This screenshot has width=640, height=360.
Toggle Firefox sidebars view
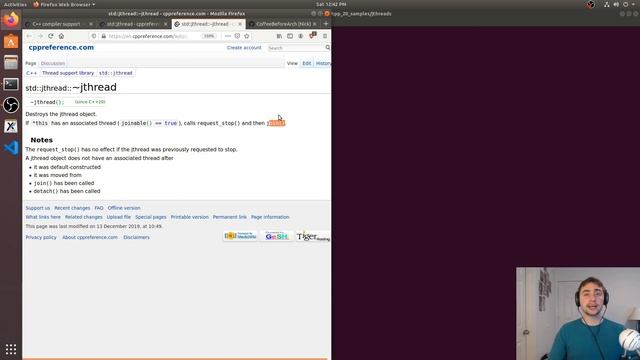click(x=290, y=36)
